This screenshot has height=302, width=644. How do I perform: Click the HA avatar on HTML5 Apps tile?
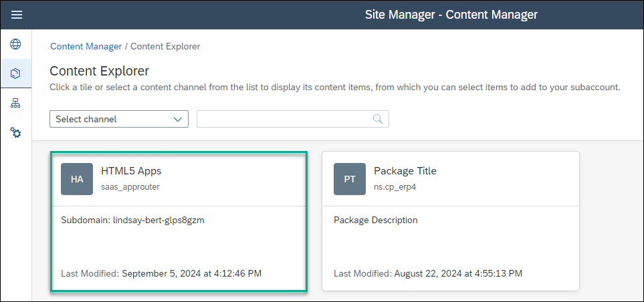point(77,179)
